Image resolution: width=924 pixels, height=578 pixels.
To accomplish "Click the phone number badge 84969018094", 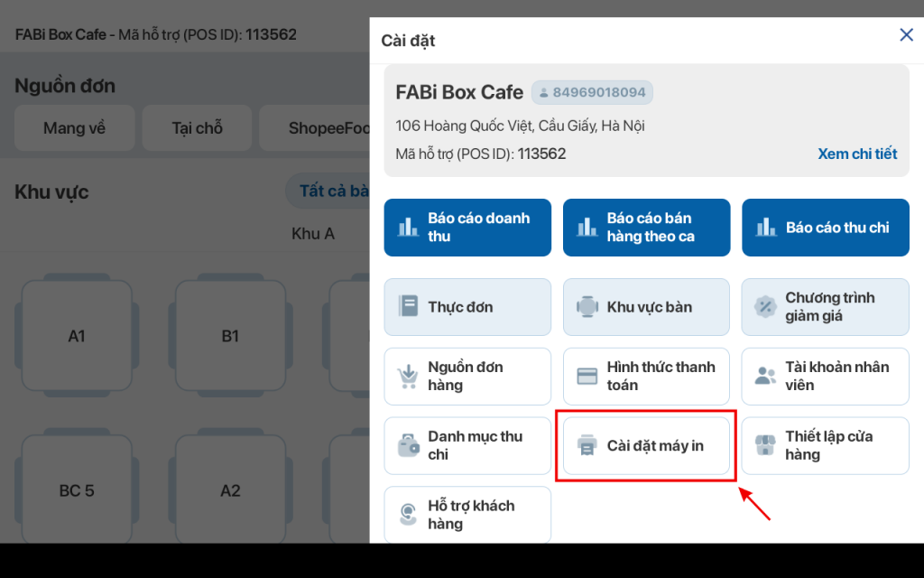I will pos(592,92).
